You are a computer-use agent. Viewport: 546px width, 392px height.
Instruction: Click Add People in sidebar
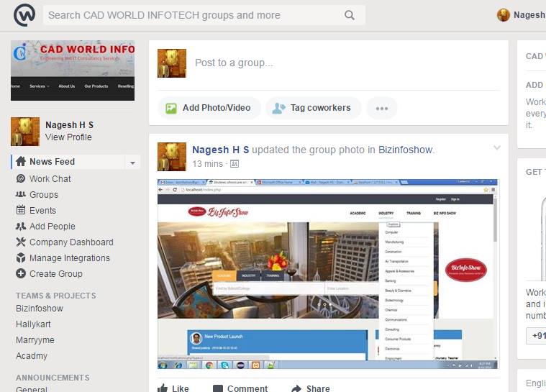(x=52, y=226)
